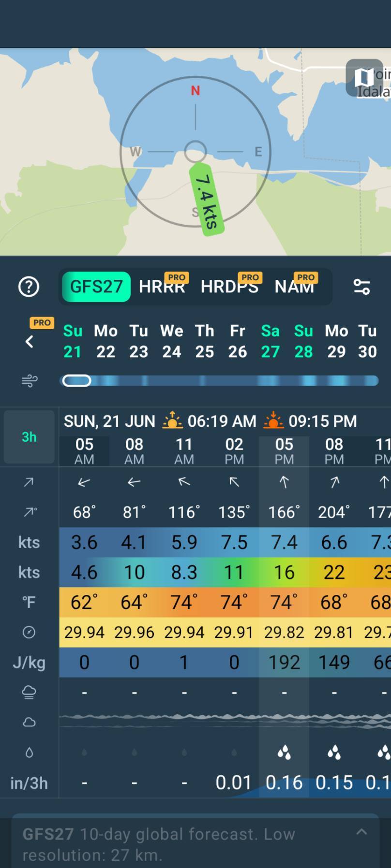
Task: Tap rain drops icon for 08 PM
Action: tap(334, 752)
